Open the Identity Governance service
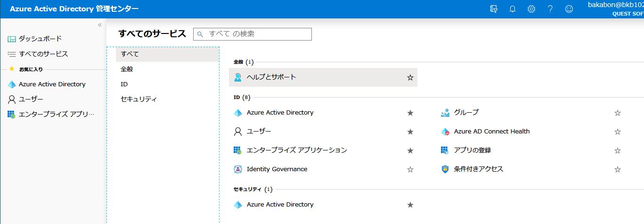644x224 pixels. (x=277, y=169)
